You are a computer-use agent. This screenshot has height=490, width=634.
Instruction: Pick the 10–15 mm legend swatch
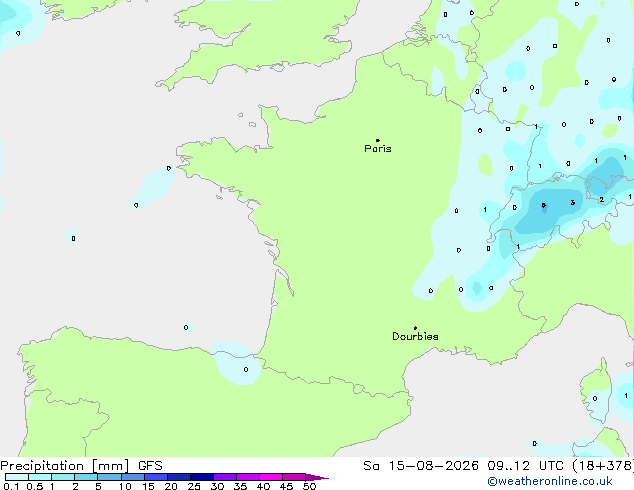coord(133,477)
